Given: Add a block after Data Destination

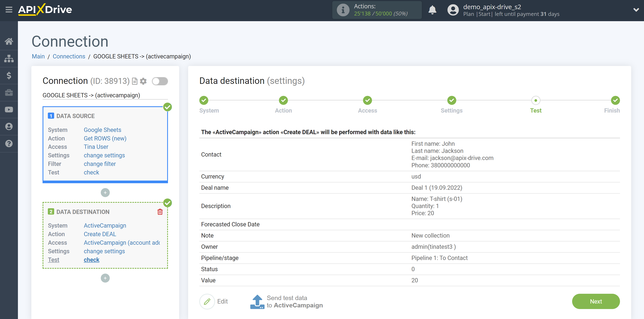Looking at the screenshot, I should click(x=105, y=278).
